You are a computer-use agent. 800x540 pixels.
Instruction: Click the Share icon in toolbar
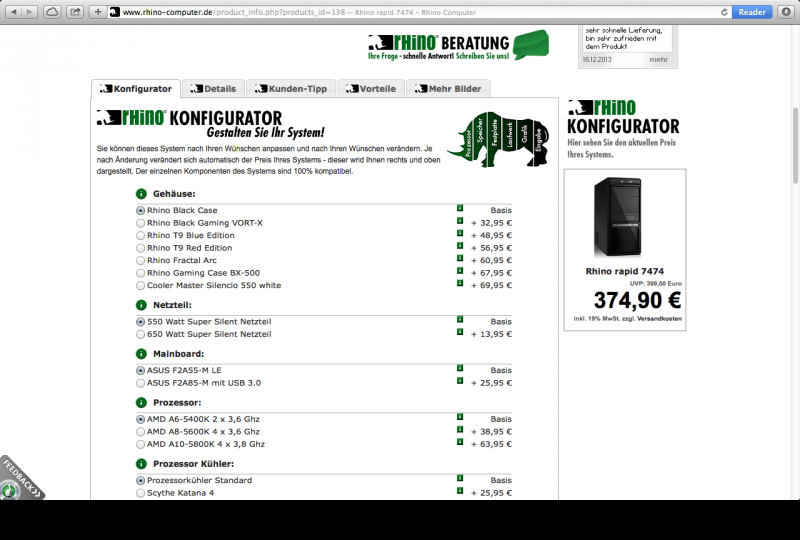pyautogui.click(x=75, y=12)
